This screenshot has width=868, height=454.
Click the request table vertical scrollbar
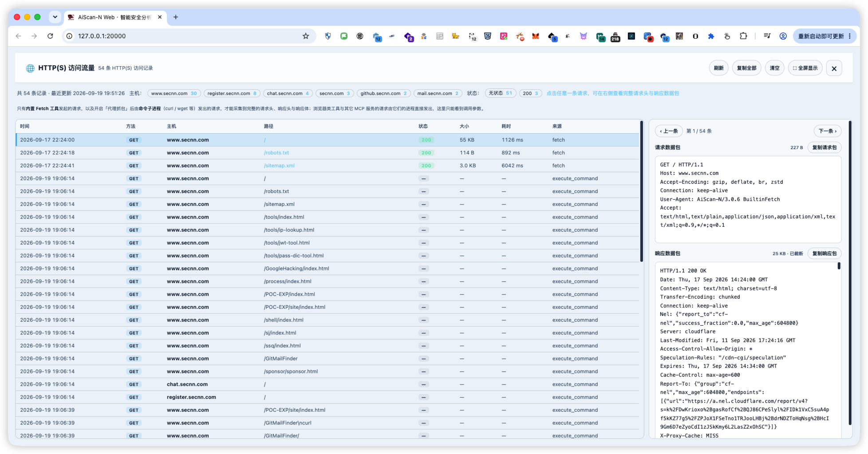click(641, 191)
